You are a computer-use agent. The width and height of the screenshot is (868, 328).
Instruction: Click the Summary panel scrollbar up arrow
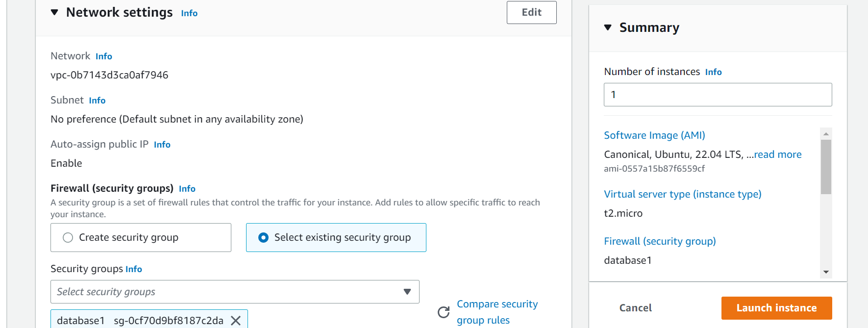[826, 134]
